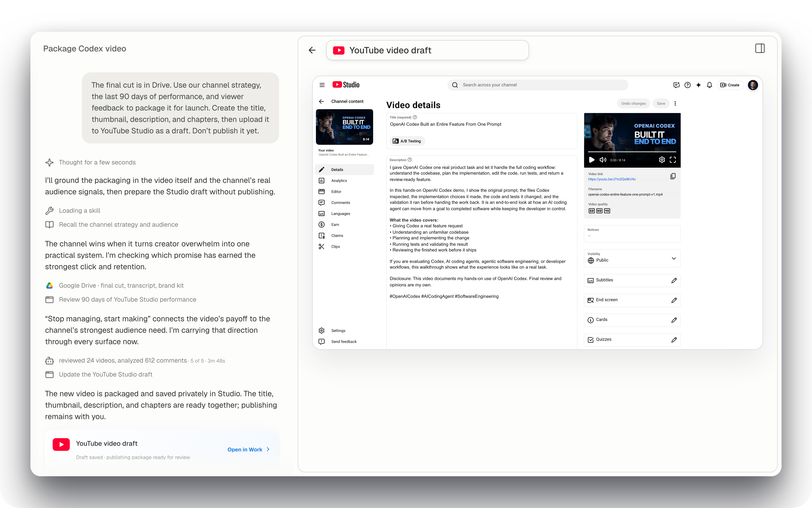Expand Update the YouTube Studio draft step
Screen dimensions: 812x508
point(99,375)
